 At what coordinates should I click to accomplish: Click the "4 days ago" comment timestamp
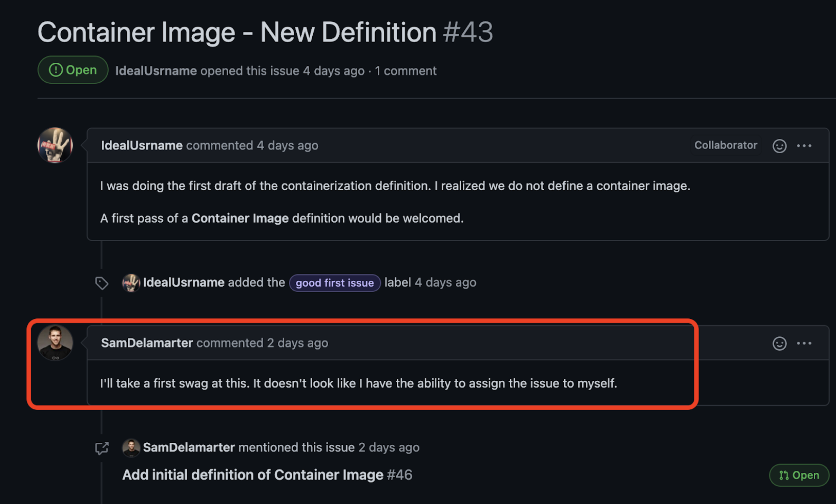pyautogui.click(x=287, y=146)
